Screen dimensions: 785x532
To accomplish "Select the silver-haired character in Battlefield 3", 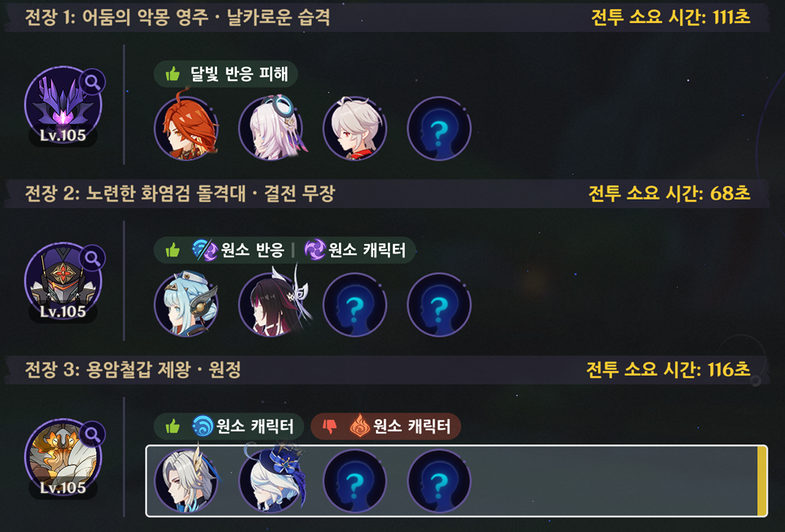I will click(x=186, y=481).
